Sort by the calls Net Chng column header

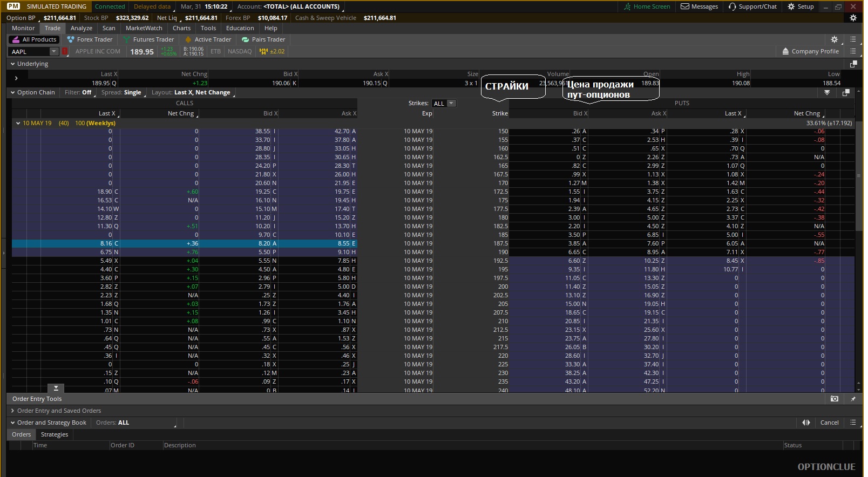(x=181, y=113)
